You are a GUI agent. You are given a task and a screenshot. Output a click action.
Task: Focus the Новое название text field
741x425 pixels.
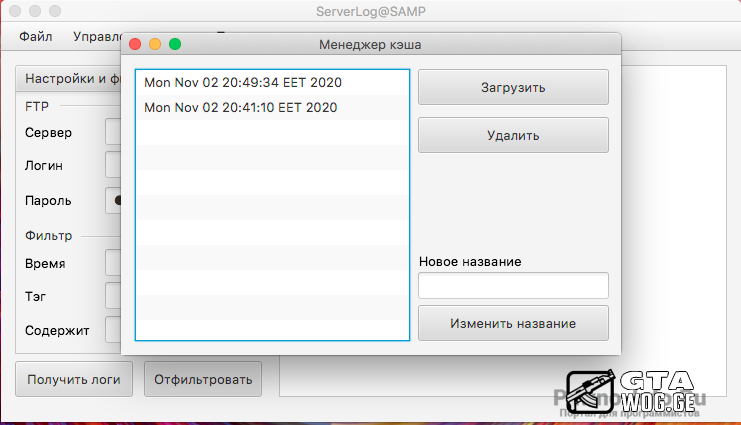[513, 286]
